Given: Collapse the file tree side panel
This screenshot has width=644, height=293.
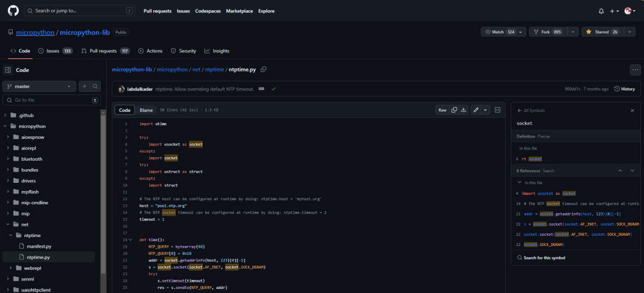Looking at the screenshot, I should pyautogui.click(x=8, y=70).
